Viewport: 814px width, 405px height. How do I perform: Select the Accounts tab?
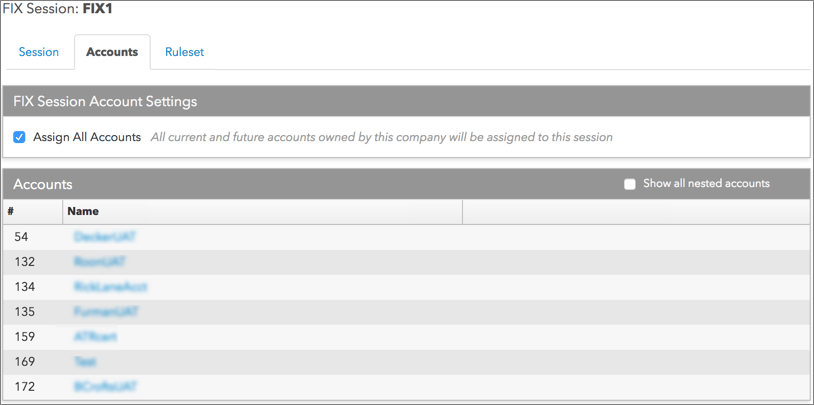pos(112,52)
